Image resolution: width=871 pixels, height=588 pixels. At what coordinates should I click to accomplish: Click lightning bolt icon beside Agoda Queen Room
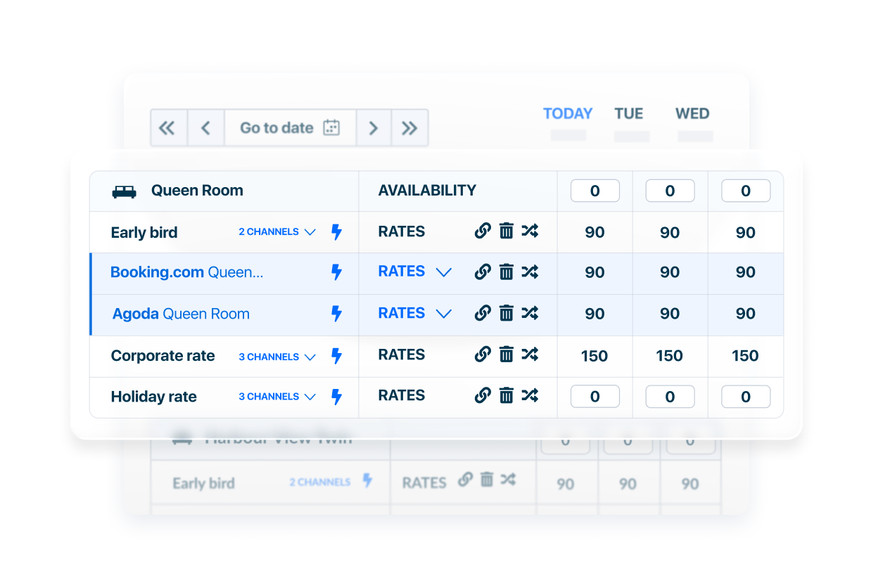[x=336, y=314]
